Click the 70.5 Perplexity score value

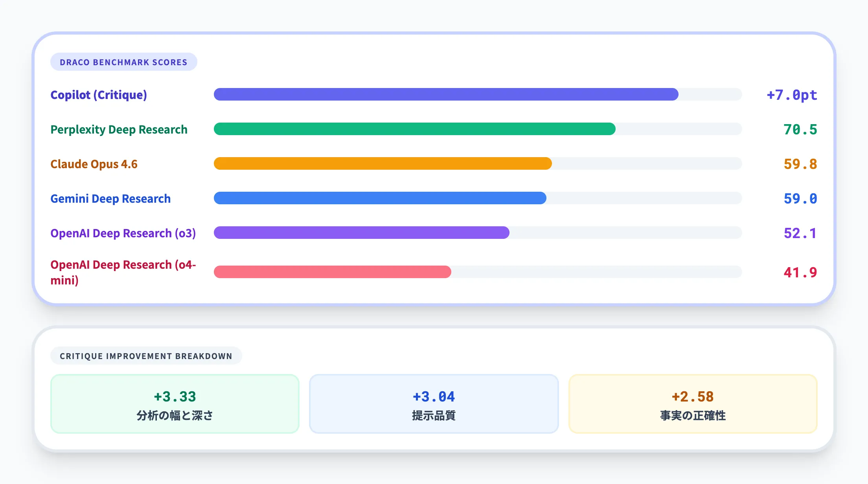(800, 129)
